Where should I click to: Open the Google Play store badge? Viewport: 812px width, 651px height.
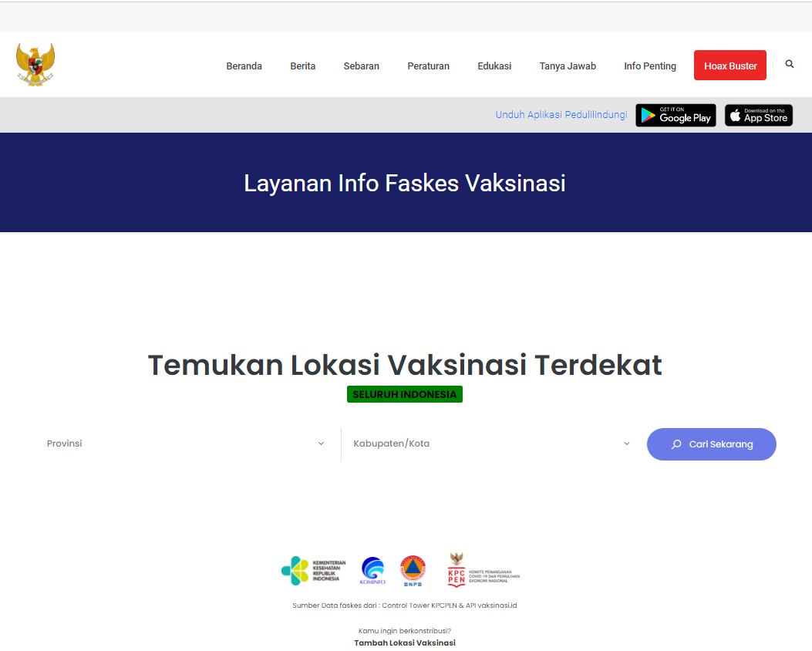click(x=676, y=115)
